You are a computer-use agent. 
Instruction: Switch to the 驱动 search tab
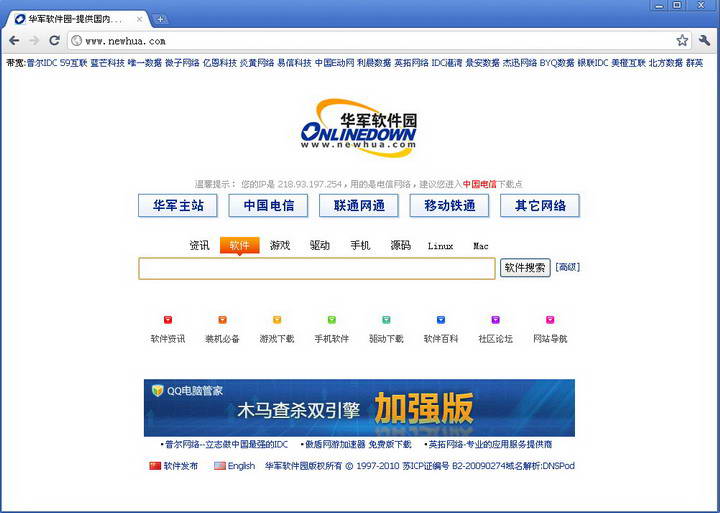point(320,245)
